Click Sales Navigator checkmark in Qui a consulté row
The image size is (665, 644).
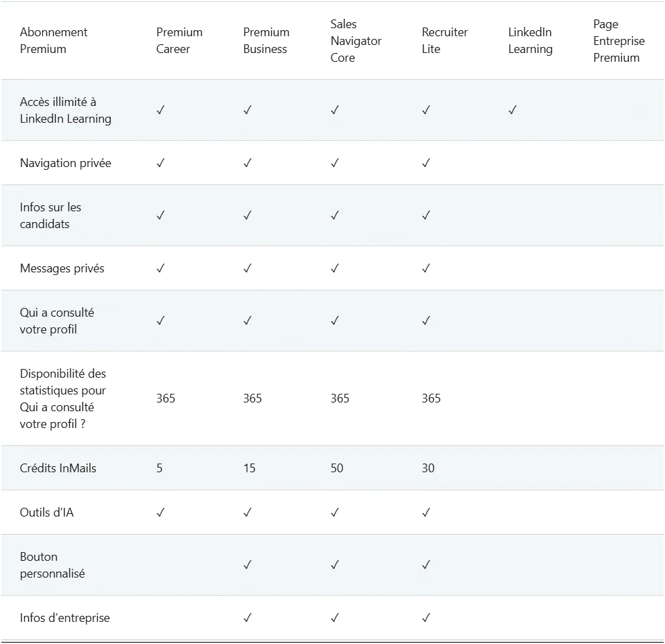pyautogui.click(x=335, y=321)
